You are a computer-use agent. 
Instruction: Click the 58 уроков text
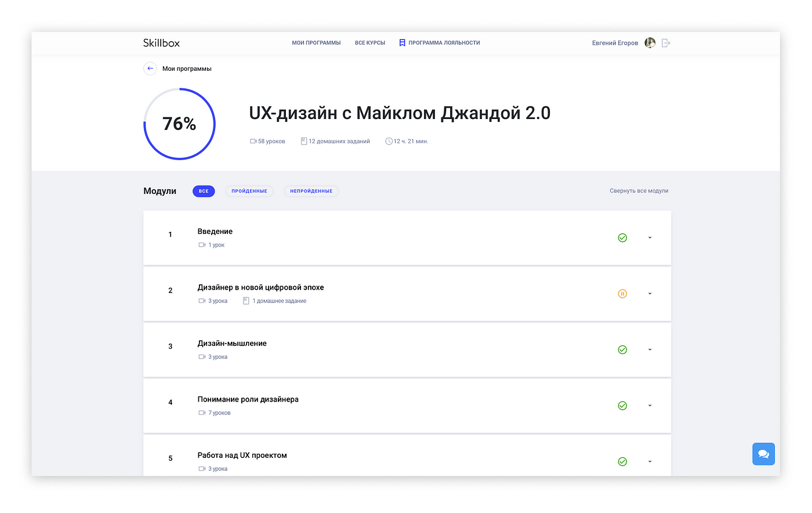tap(271, 141)
